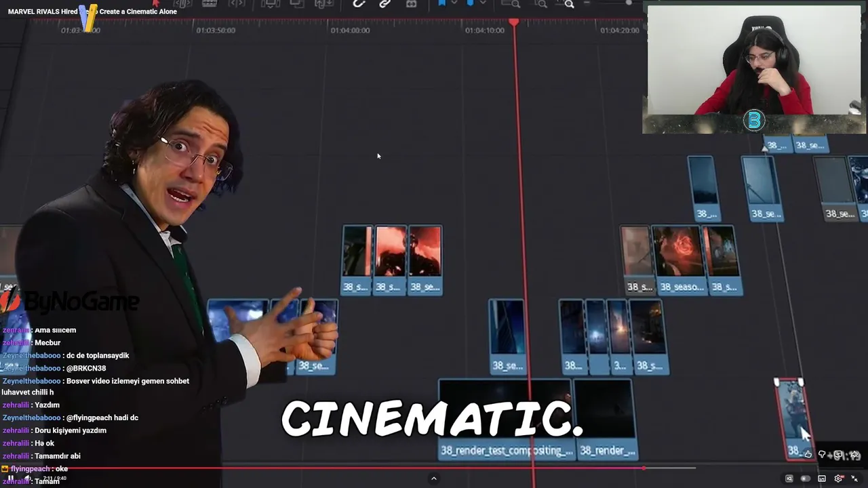Open the marker color dropdown arrow
Image resolution: width=868 pixels, height=488 pixels.
tap(483, 3)
